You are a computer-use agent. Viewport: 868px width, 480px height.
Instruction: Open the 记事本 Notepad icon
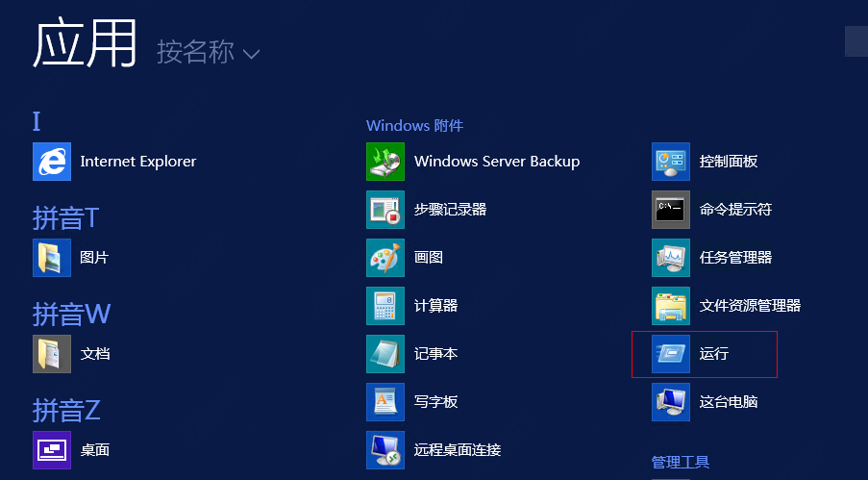click(x=385, y=354)
